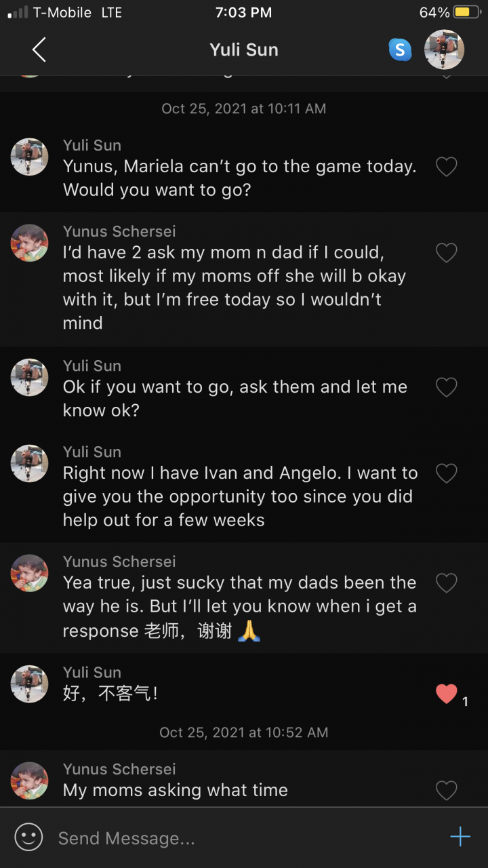This screenshot has height=868, width=488.
Task: Like the "My moms asking what time" message
Action: point(446,791)
